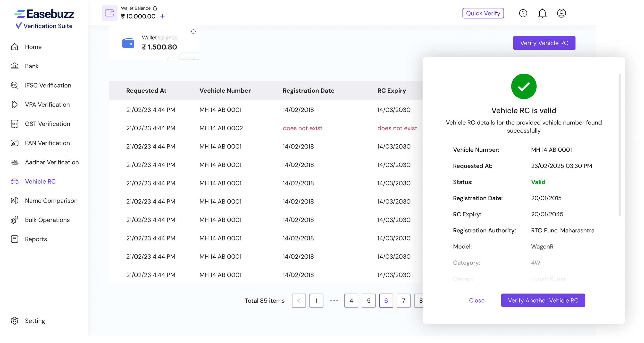644x343 pixels.
Task: Click RTO Pune, Maharashtra value
Action: (x=562, y=230)
